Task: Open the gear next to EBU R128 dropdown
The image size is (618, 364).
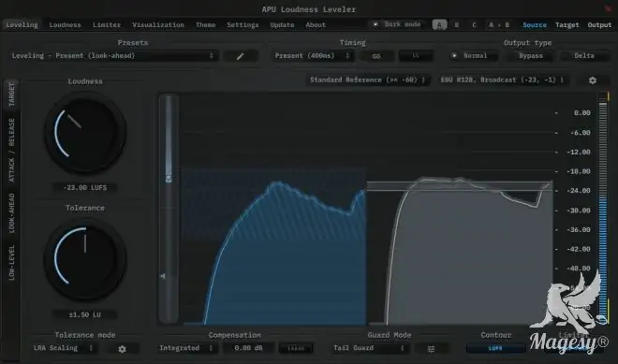Action: tap(592, 80)
